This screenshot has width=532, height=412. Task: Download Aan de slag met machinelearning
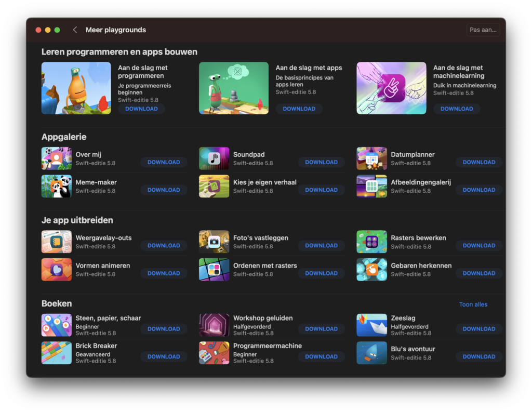coord(456,109)
